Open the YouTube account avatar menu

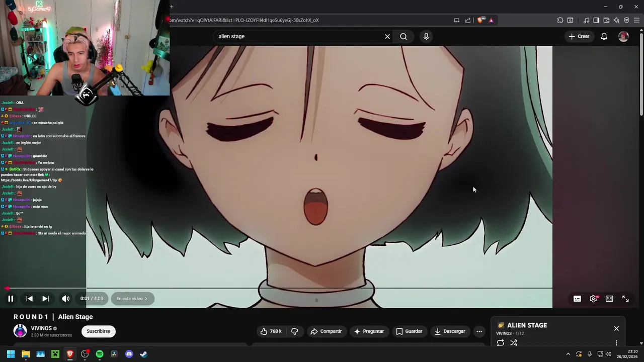[x=623, y=36]
